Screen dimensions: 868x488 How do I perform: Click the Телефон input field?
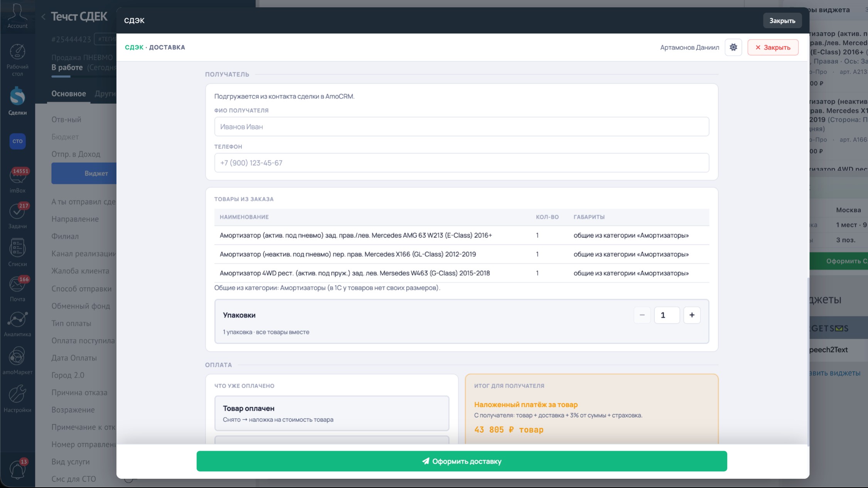tap(461, 163)
